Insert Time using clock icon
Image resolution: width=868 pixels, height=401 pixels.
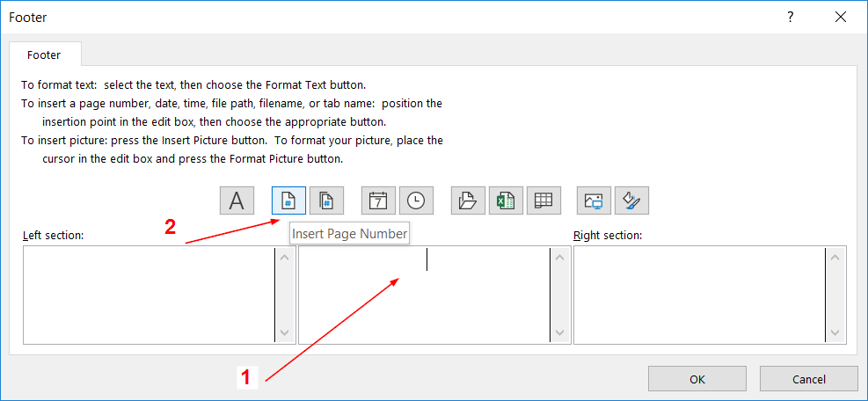[x=416, y=200]
